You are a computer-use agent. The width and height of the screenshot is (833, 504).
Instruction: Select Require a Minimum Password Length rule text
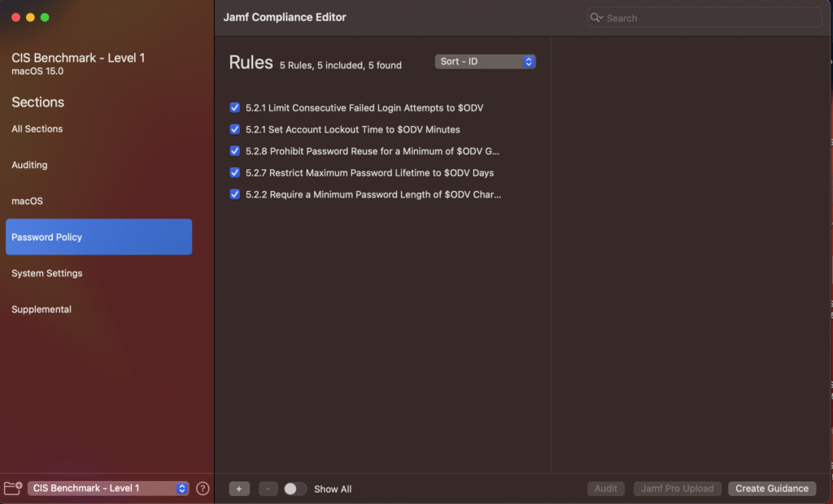pyautogui.click(x=373, y=194)
